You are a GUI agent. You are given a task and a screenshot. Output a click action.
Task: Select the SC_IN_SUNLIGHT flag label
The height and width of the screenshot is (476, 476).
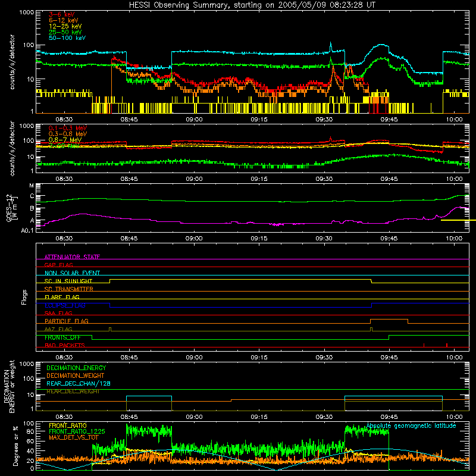pyautogui.click(x=68, y=281)
